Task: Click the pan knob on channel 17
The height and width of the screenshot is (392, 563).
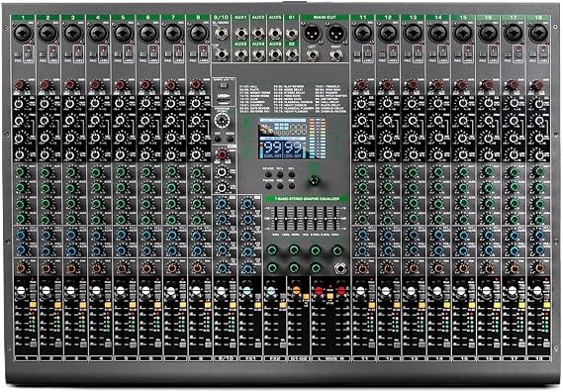Action: tap(514, 267)
